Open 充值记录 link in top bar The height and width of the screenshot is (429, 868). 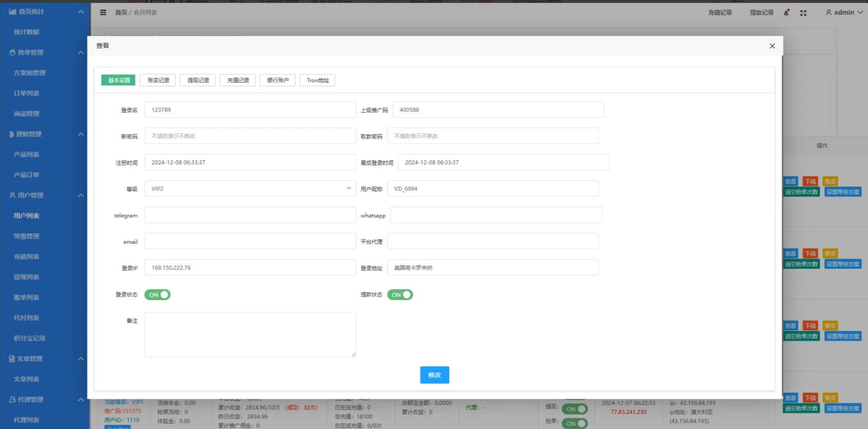coord(720,12)
